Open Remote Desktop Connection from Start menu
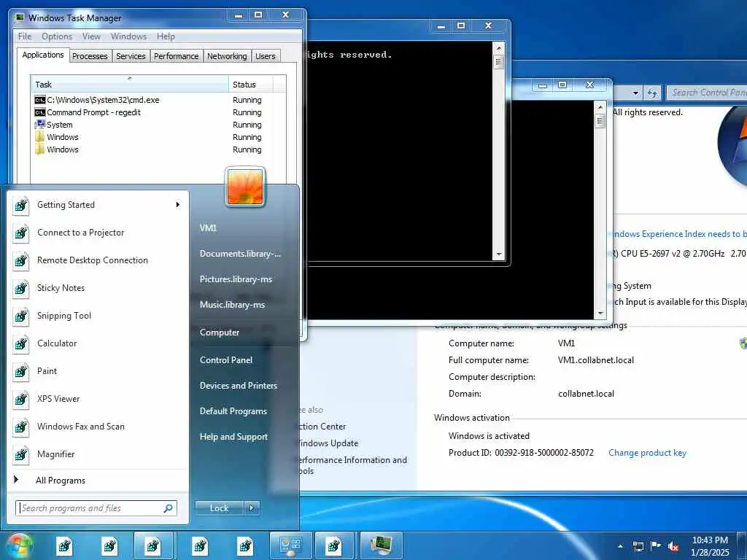747x560 pixels. point(98,260)
